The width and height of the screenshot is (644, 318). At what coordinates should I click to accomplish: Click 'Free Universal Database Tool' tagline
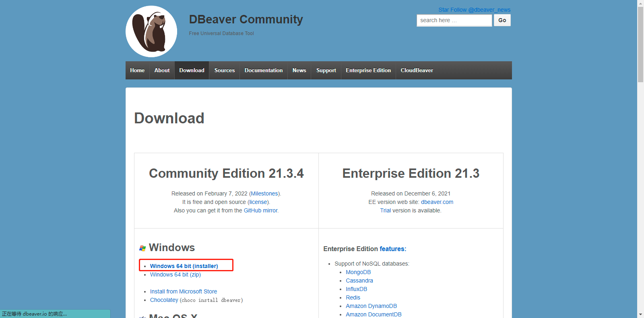click(x=221, y=33)
